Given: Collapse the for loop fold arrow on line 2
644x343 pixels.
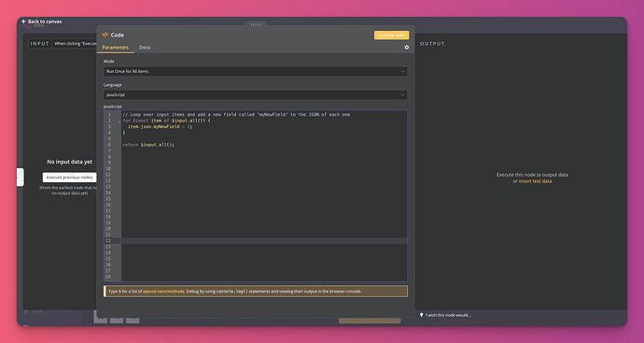Looking at the screenshot, I should 119,121.
